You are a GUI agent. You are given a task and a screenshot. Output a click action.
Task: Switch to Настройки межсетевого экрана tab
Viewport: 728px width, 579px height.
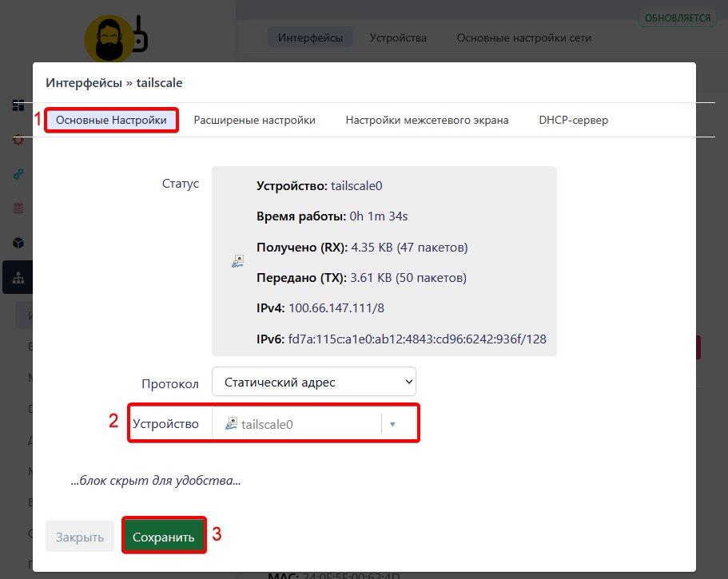pos(428,120)
